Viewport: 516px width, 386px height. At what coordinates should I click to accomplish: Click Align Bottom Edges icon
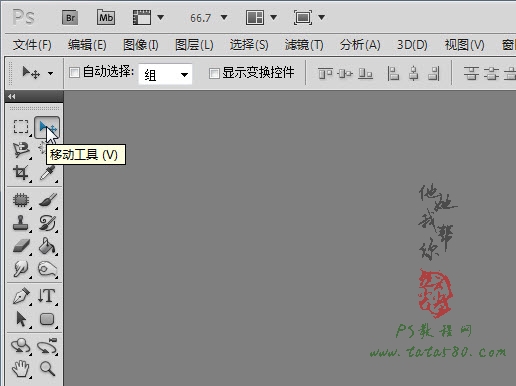pos(365,73)
